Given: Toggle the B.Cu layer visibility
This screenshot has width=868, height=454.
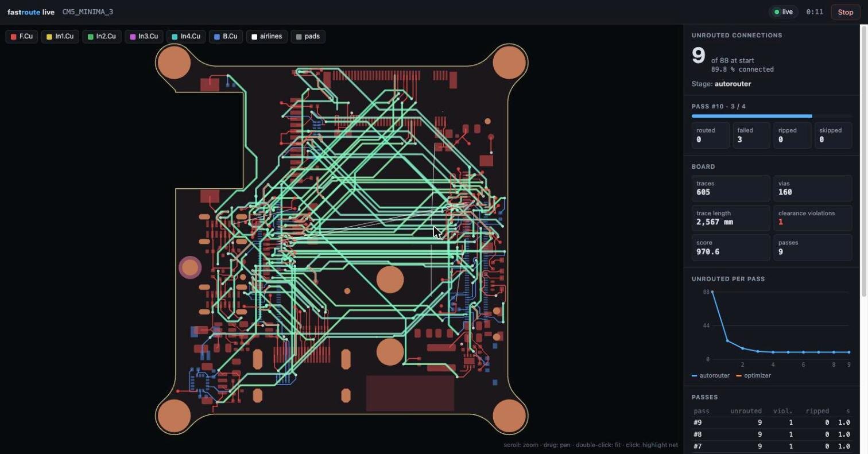Looking at the screenshot, I should point(226,36).
